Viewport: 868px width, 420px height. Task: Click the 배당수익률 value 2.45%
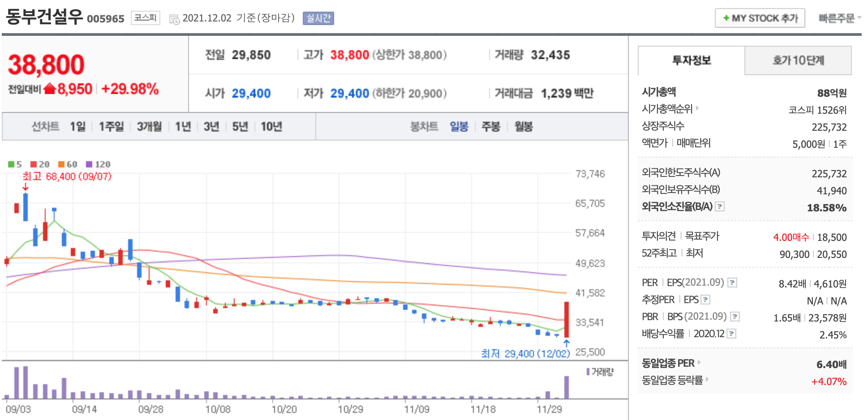[x=833, y=335]
